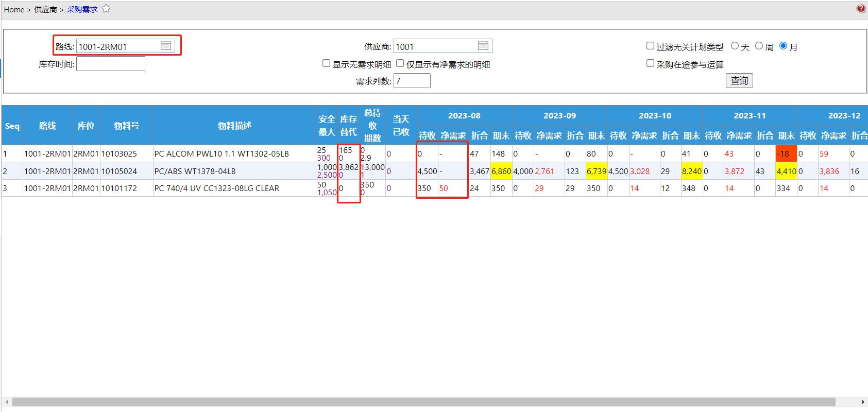The image size is (868, 412).
Task: Click the horizontal scrollbar thumb
Action: (423, 402)
